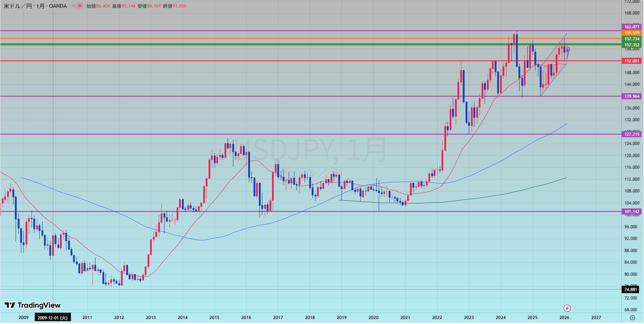Image resolution: width=644 pixels, height=324 pixels.
Task: Select the orange 159.519 price label
Action: 632,33
